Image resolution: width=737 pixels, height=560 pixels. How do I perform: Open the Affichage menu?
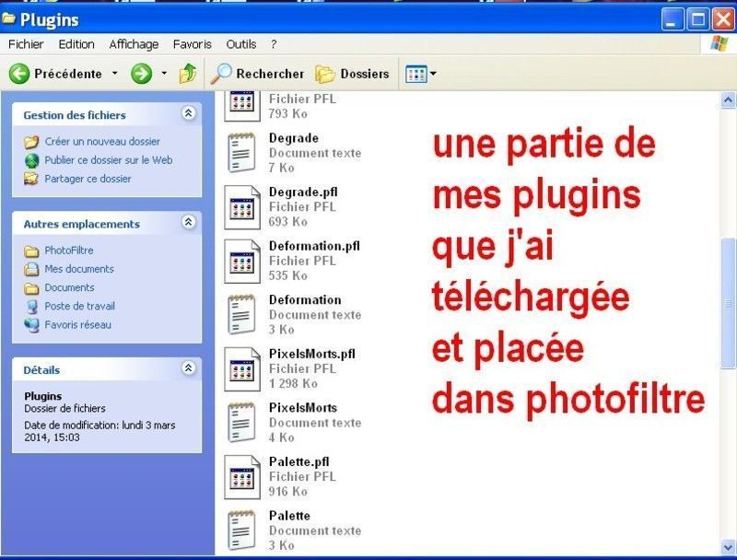(x=134, y=44)
